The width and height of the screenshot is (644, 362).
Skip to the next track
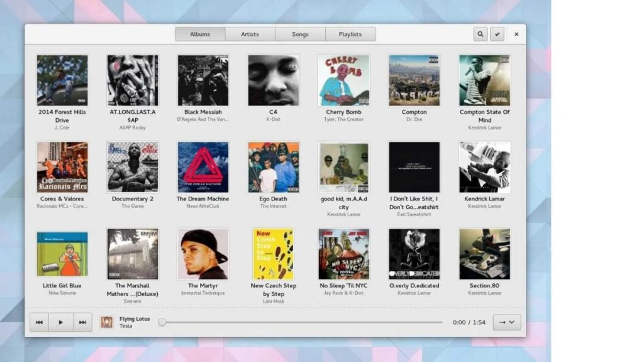click(82, 322)
